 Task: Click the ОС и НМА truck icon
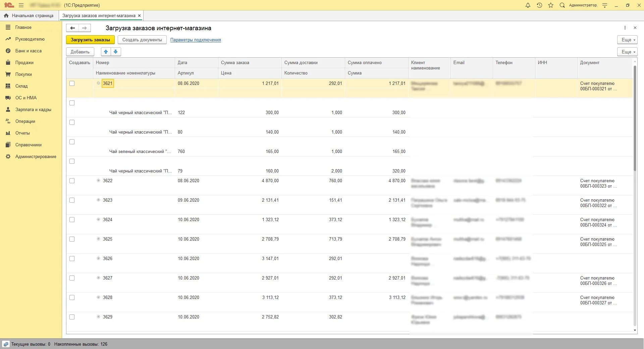(x=8, y=98)
